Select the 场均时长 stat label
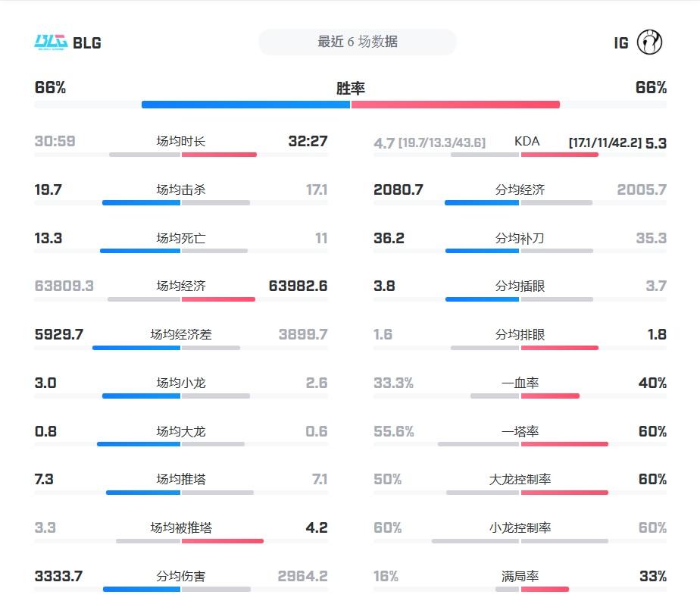 (x=180, y=142)
